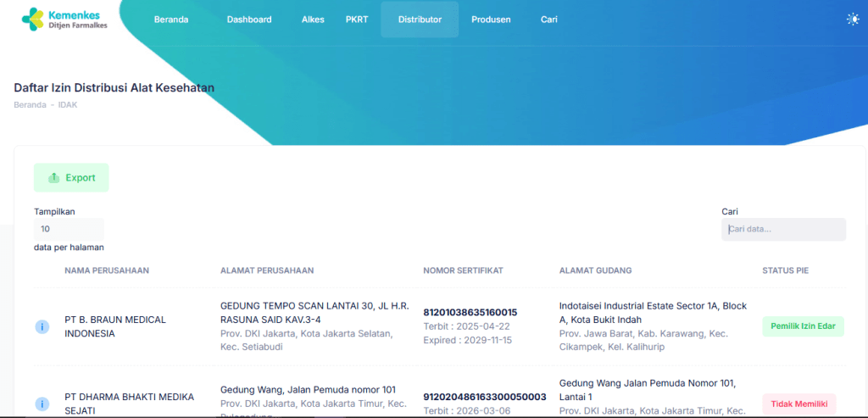The width and height of the screenshot is (868, 418).
Task: Sort by Status PIE column header
Action: 785,270
